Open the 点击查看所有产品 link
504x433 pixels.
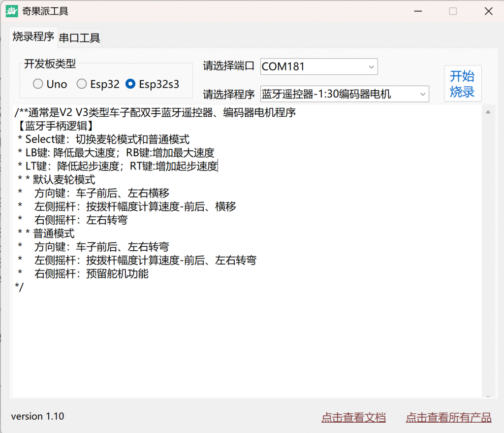(x=448, y=418)
